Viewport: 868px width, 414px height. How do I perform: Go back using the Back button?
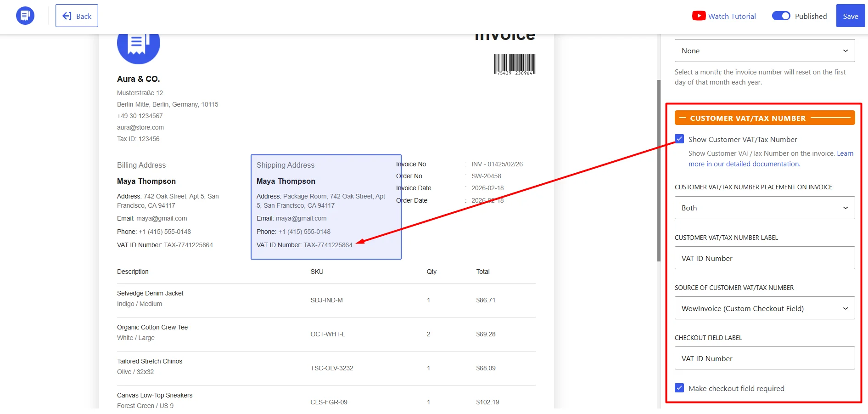(77, 16)
